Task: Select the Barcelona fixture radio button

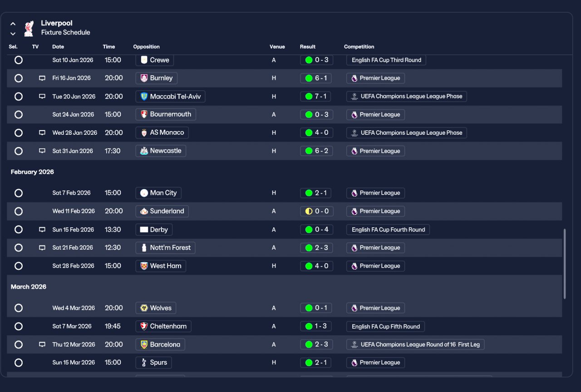Action: click(19, 344)
